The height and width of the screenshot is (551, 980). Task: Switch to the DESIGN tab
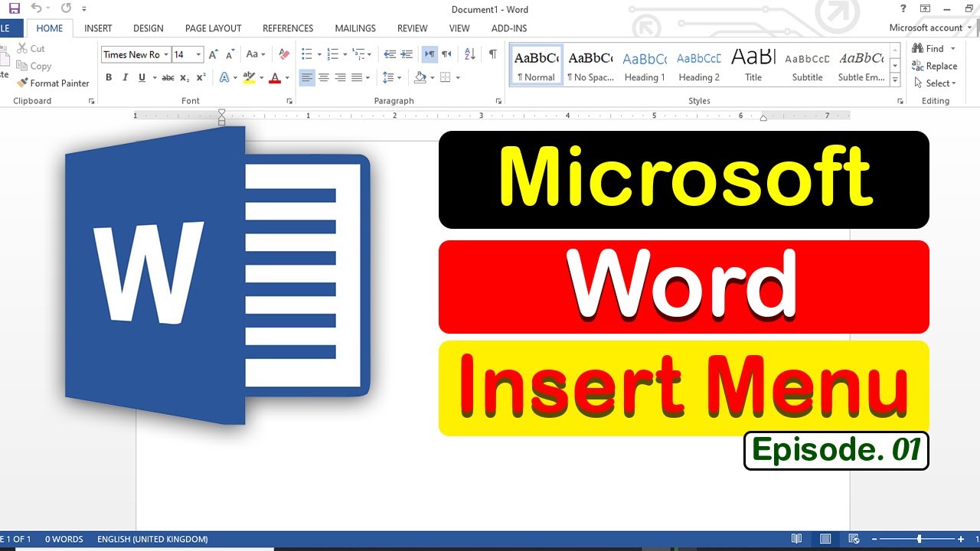coord(148,28)
